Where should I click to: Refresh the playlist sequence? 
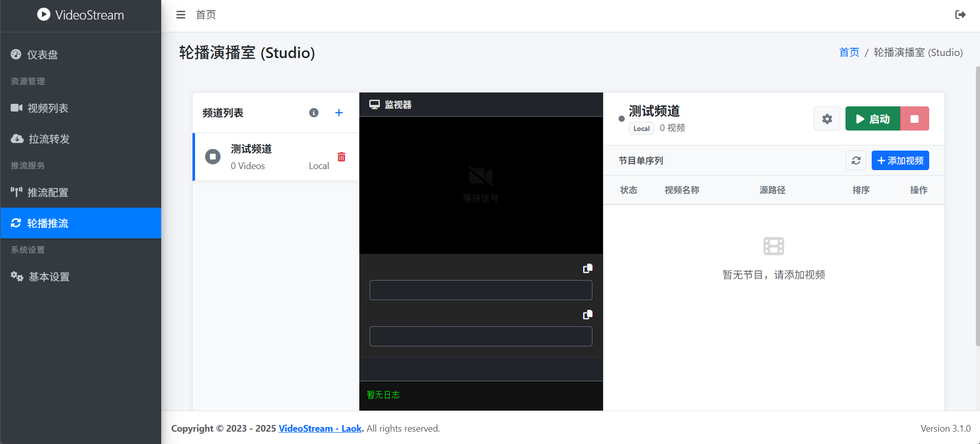click(x=856, y=161)
